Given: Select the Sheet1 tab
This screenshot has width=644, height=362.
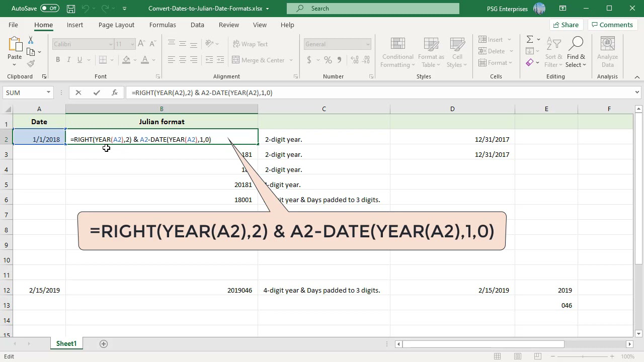Looking at the screenshot, I should [66, 343].
